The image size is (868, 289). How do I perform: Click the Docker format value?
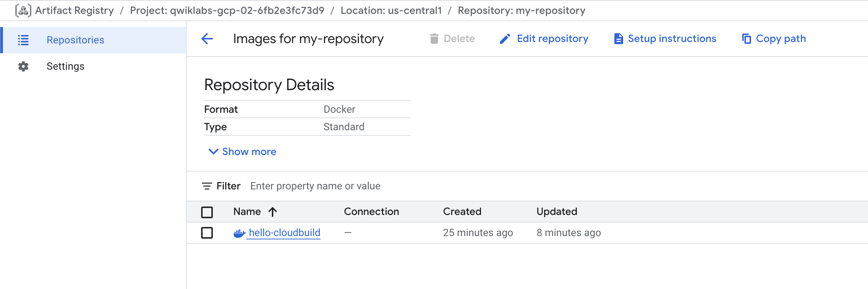click(339, 109)
